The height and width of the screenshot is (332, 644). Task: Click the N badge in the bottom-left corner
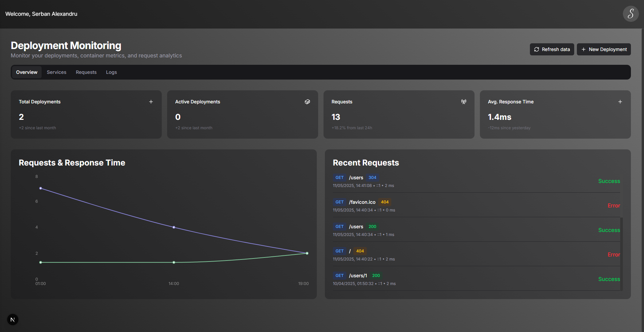click(x=13, y=319)
